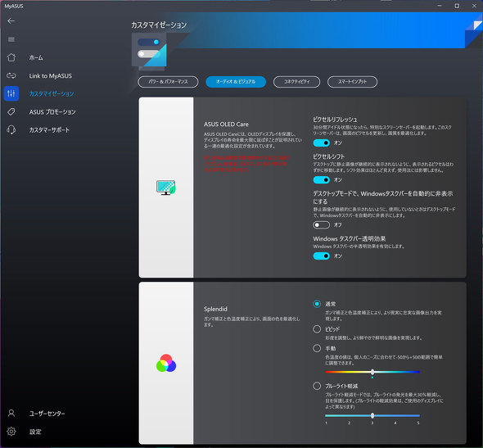This screenshot has width=483, height=448.
Task: Open ホーム in the sidebar
Action: [36, 57]
